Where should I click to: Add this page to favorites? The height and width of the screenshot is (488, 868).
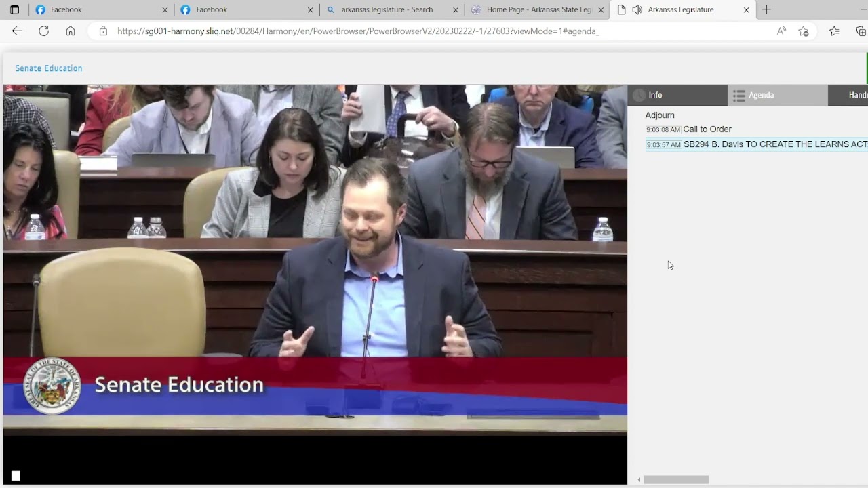[804, 31]
